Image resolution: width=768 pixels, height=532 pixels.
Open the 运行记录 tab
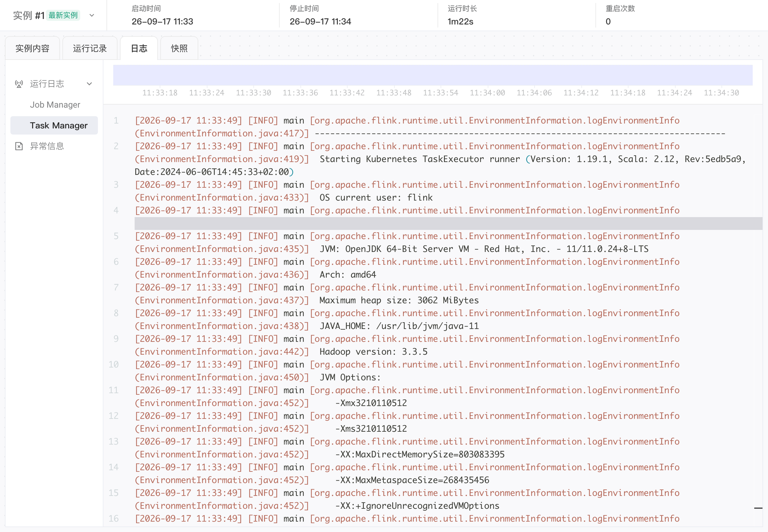90,48
